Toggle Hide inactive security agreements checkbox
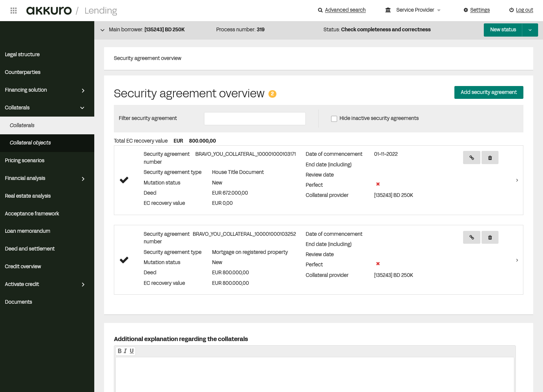 334,119
